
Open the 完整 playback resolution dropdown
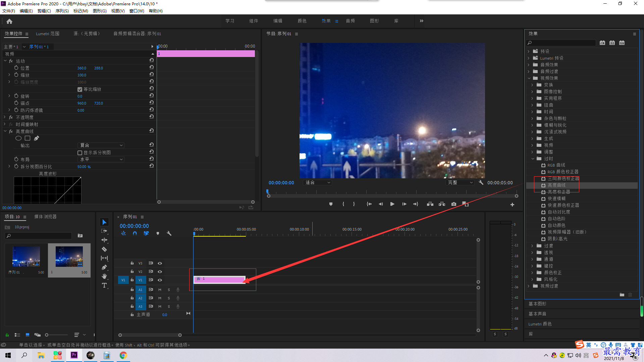(460, 183)
